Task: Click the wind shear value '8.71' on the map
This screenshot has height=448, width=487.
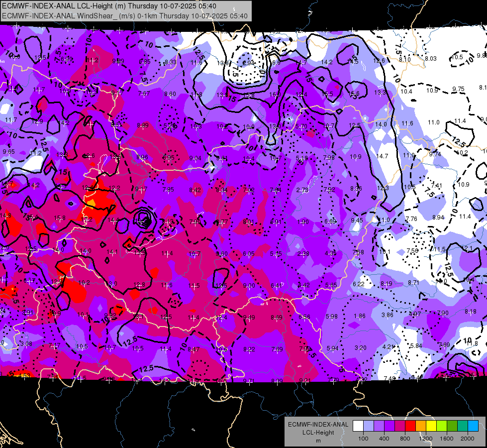Action: click(414, 283)
